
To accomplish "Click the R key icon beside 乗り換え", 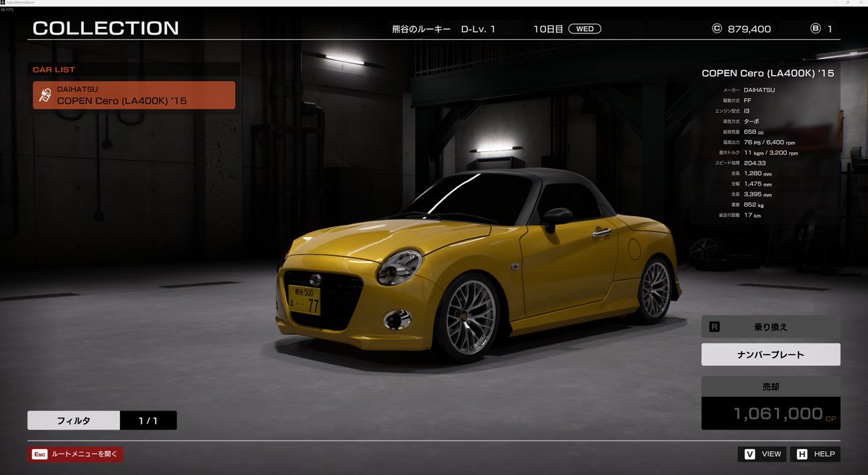I will [715, 327].
